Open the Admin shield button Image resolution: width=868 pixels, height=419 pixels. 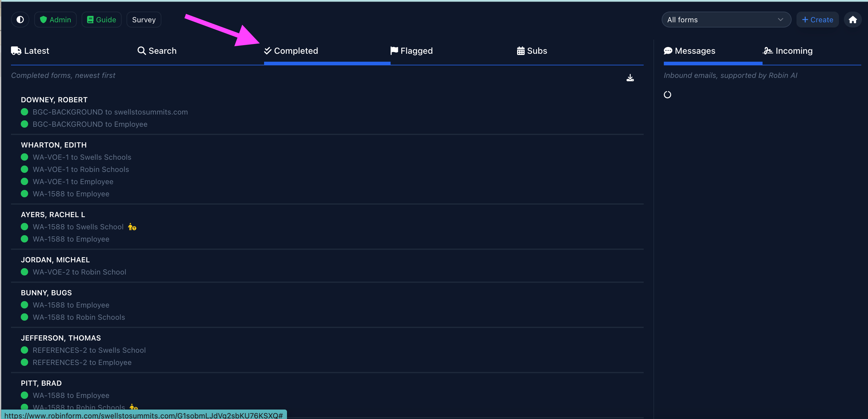tap(56, 20)
